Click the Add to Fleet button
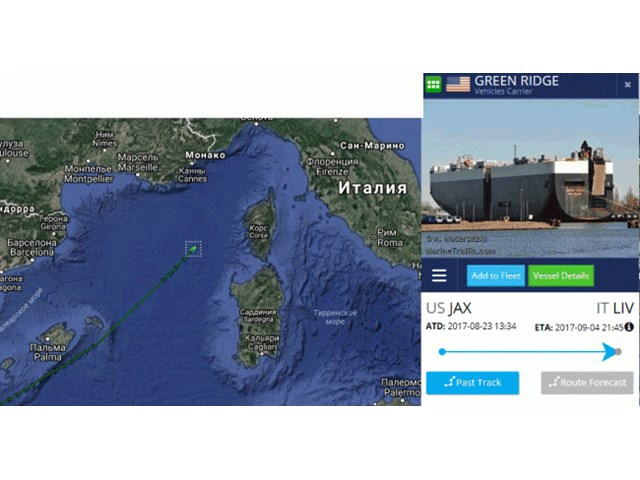640x480 pixels. (496, 276)
